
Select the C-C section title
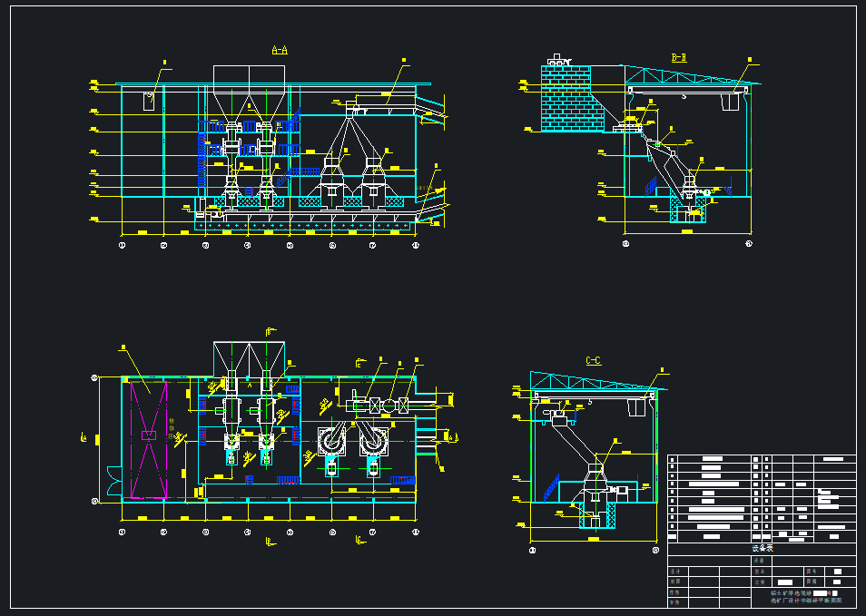coord(593,361)
